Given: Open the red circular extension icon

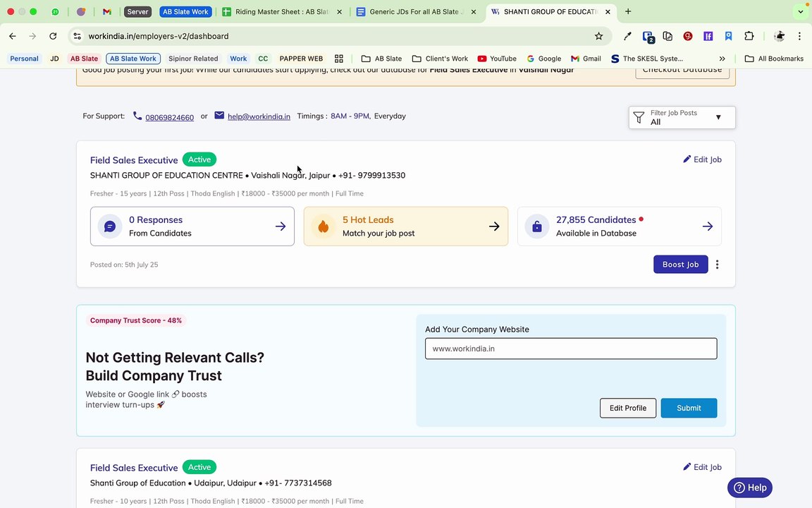Looking at the screenshot, I should click(688, 36).
